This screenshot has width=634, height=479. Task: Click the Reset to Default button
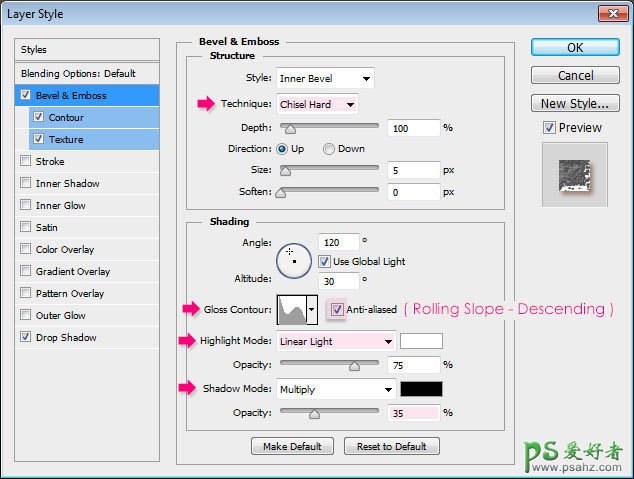tap(391, 446)
